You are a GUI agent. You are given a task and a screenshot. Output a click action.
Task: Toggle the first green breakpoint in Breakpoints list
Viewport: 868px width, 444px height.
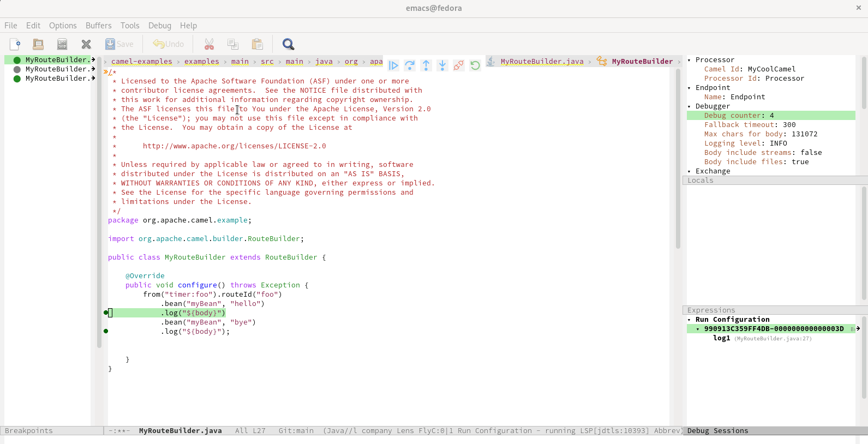click(x=17, y=60)
